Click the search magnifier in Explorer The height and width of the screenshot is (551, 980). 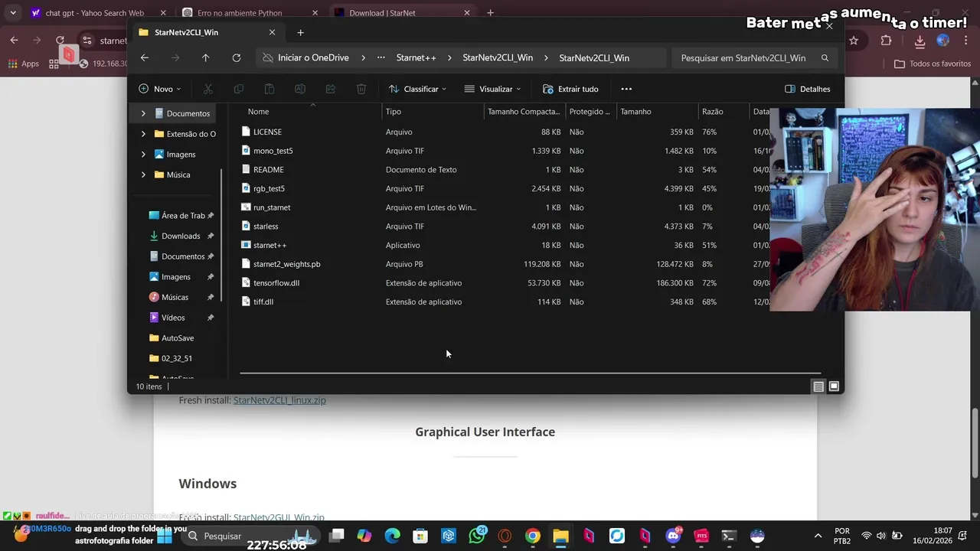(x=825, y=58)
